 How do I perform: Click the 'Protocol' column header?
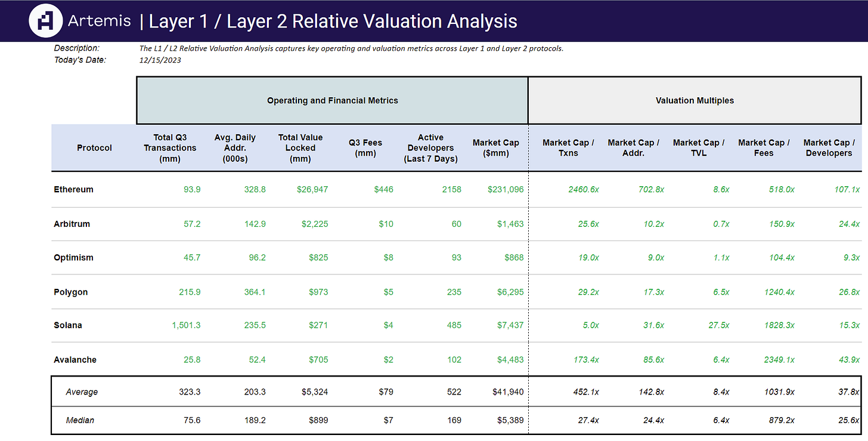click(x=94, y=147)
